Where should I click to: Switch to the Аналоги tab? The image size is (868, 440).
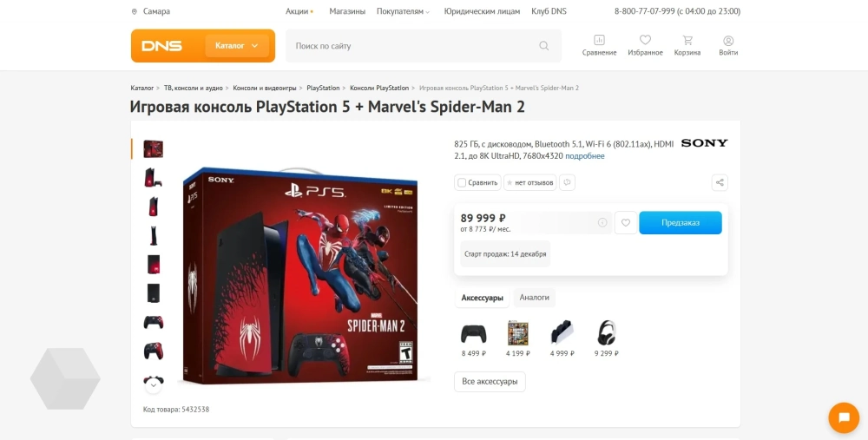[534, 297]
